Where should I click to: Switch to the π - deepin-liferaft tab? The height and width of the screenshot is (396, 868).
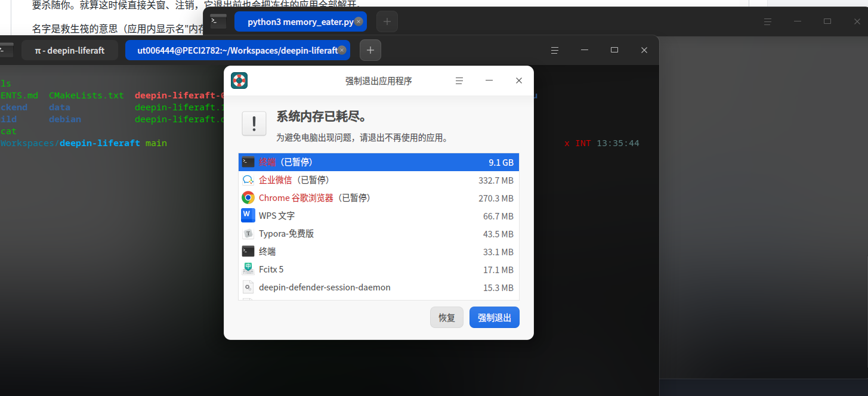click(x=70, y=51)
